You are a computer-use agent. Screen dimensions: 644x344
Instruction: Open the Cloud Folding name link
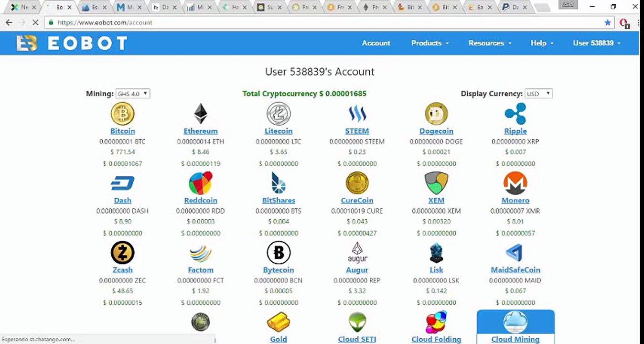point(436,339)
